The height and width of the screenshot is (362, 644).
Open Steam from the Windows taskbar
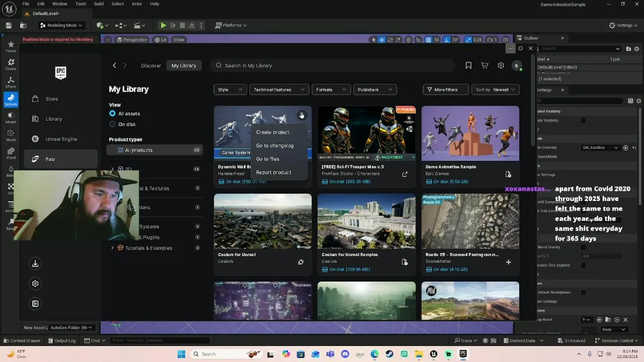[389, 354]
